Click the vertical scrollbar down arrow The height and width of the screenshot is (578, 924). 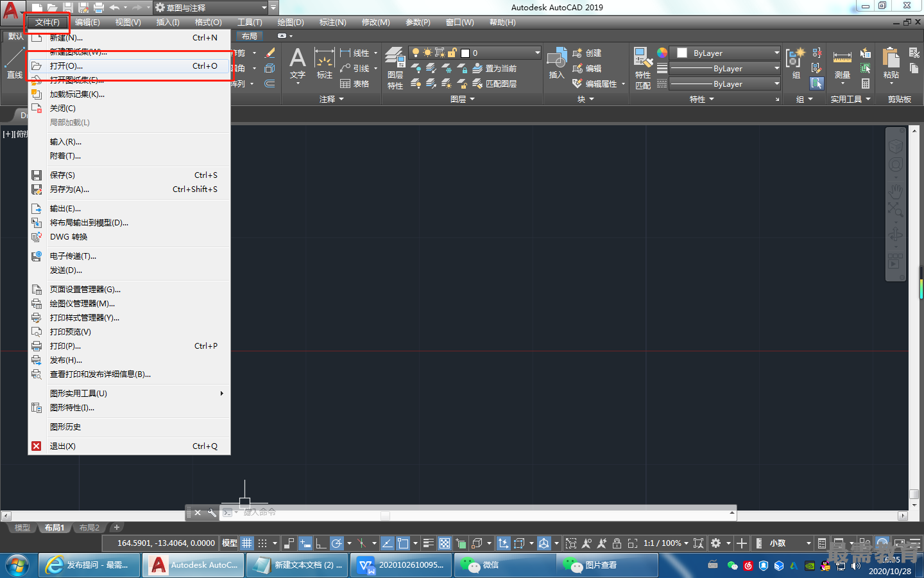(914, 505)
